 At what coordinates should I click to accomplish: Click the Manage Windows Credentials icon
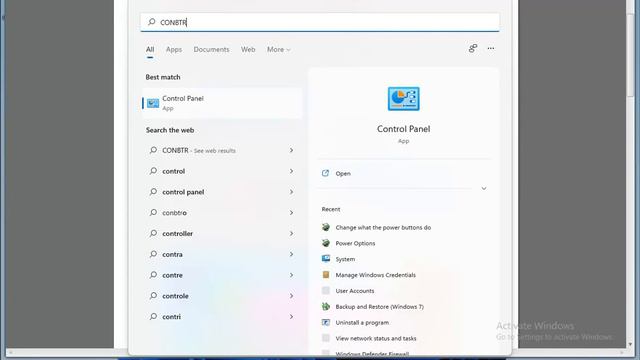point(326,275)
